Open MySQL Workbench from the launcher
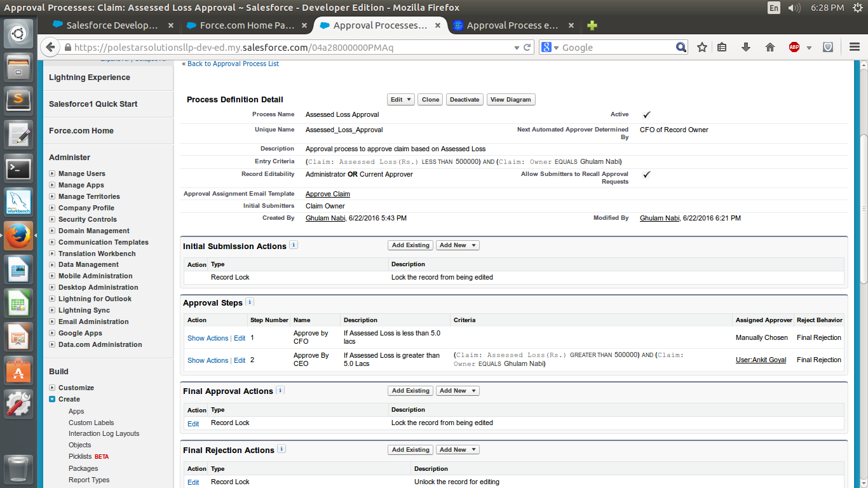Screen dimensions: 868x488 [x=18, y=201]
